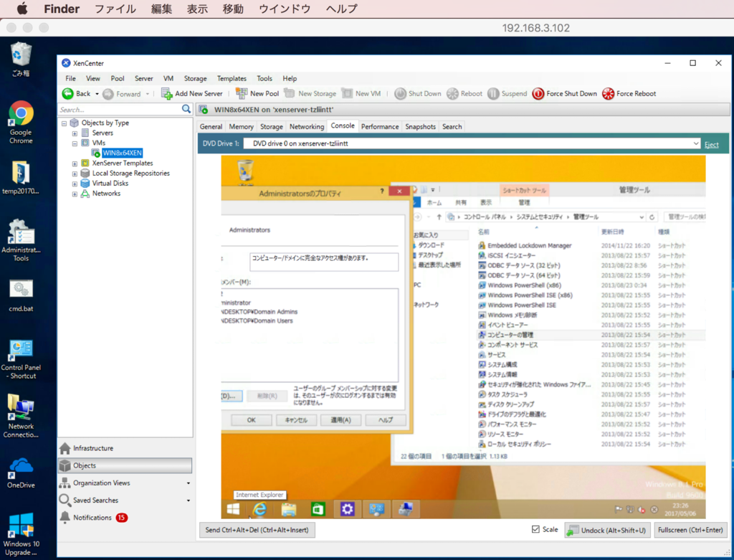Viewport: 734px width, 560px height.
Task: Click the キャンセル button in dialog
Action: click(296, 420)
